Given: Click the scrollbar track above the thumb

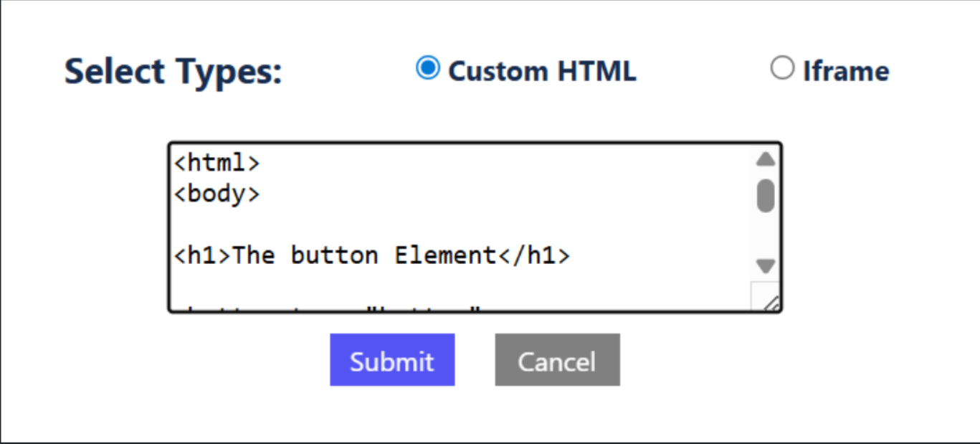Looking at the screenshot, I should click(764, 172).
